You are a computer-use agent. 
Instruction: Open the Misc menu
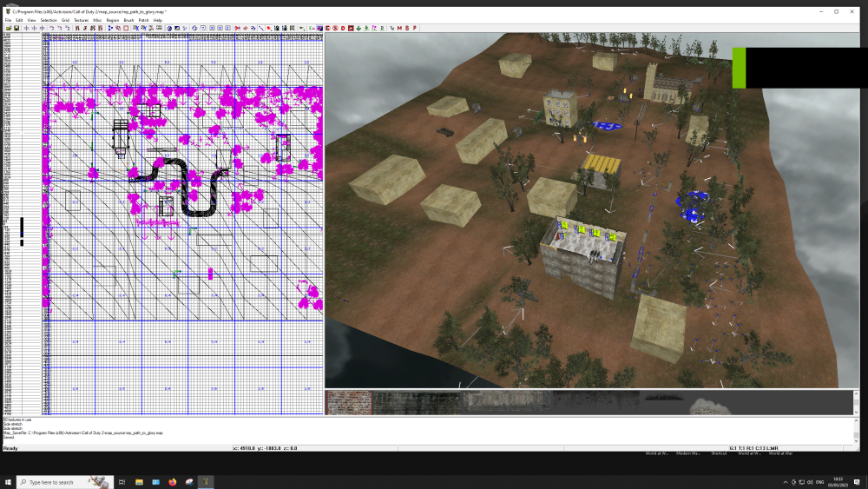[x=97, y=20]
